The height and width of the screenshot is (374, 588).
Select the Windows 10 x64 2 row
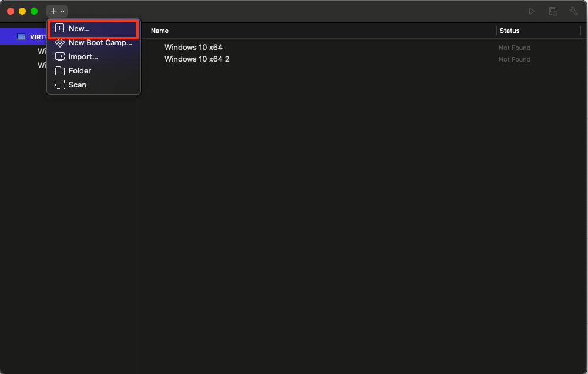coord(197,59)
